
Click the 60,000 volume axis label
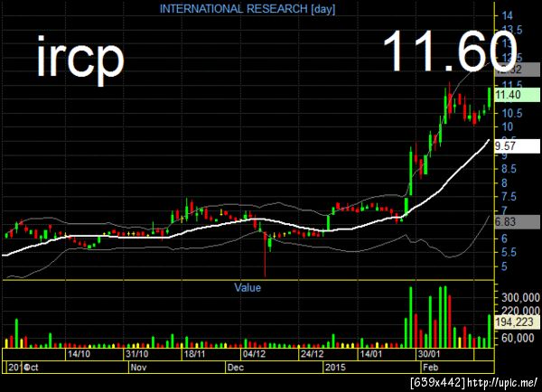pos(518,338)
